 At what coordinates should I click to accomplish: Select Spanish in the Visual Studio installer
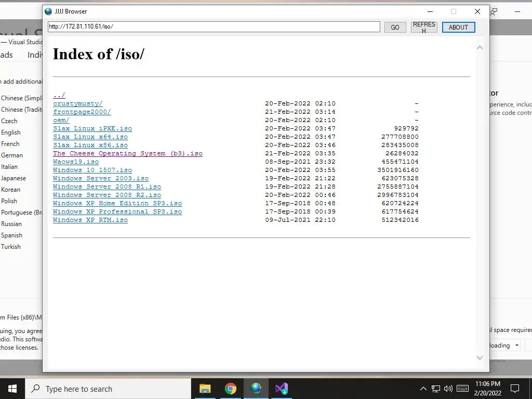(11, 235)
